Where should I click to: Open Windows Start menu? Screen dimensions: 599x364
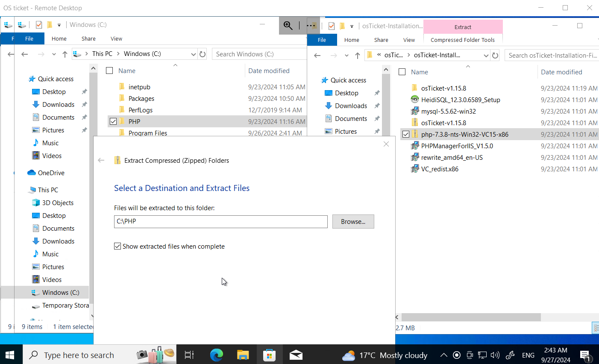click(10, 355)
